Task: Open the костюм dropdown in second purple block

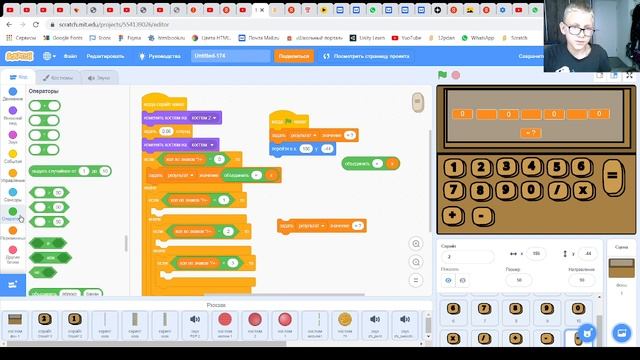Action: point(203,145)
